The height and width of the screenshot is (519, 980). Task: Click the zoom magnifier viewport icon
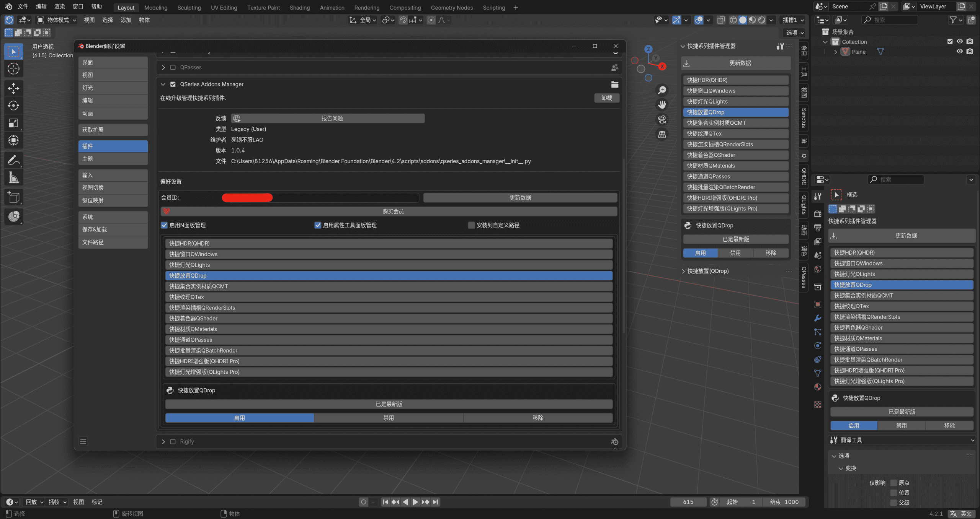(662, 90)
